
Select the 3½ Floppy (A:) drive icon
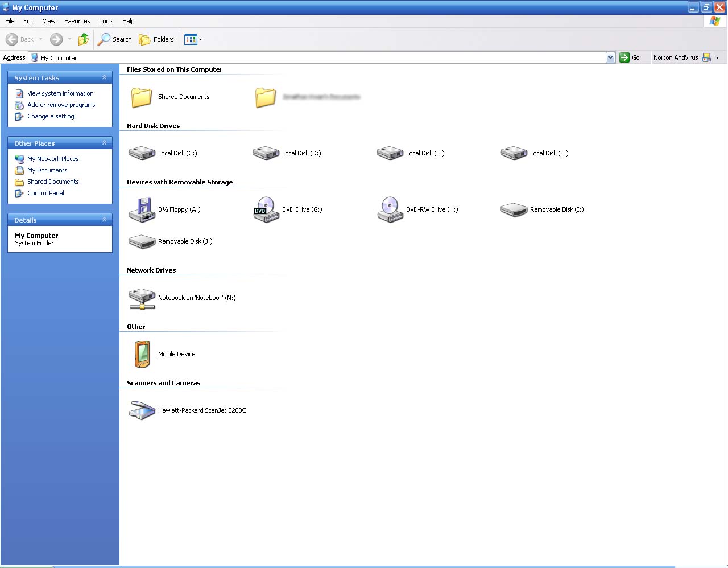pyautogui.click(x=142, y=209)
